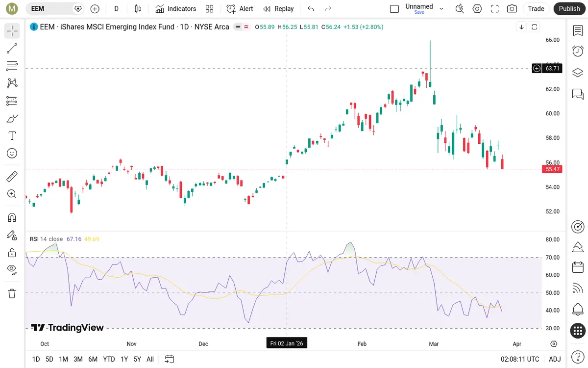The width and height of the screenshot is (588, 368).
Task: Add alert plus at 63.71
Action: point(537,68)
